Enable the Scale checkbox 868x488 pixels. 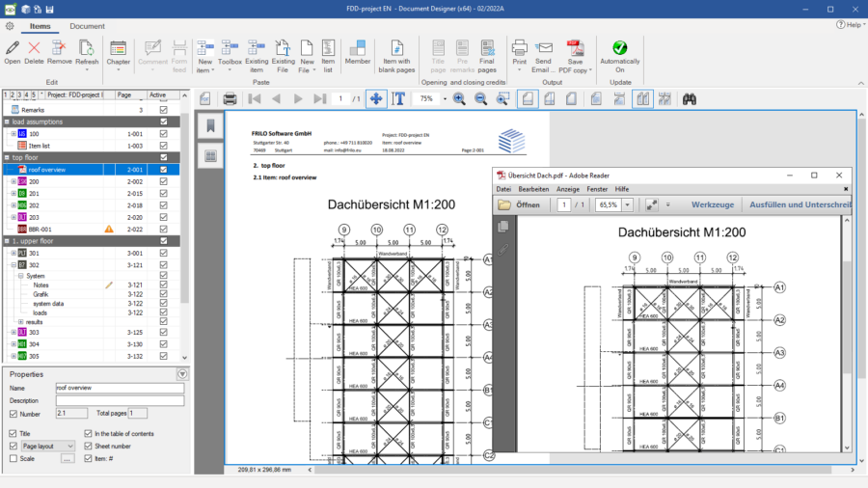[x=14, y=458]
